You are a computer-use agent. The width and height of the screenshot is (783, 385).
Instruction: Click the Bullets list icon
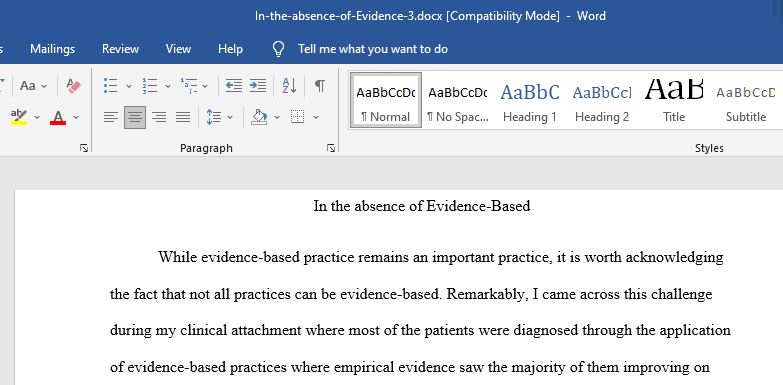tap(110, 86)
